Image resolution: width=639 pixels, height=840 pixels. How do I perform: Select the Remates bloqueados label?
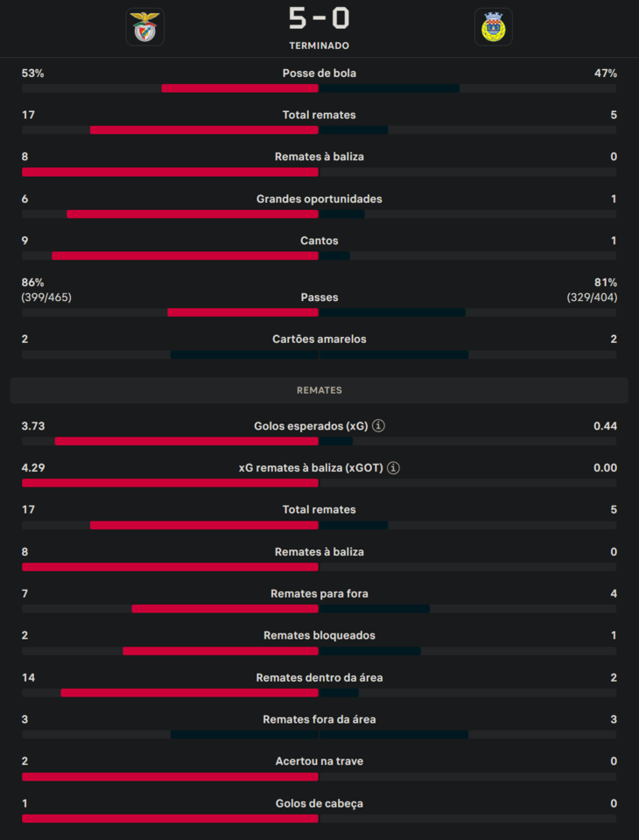319,635
